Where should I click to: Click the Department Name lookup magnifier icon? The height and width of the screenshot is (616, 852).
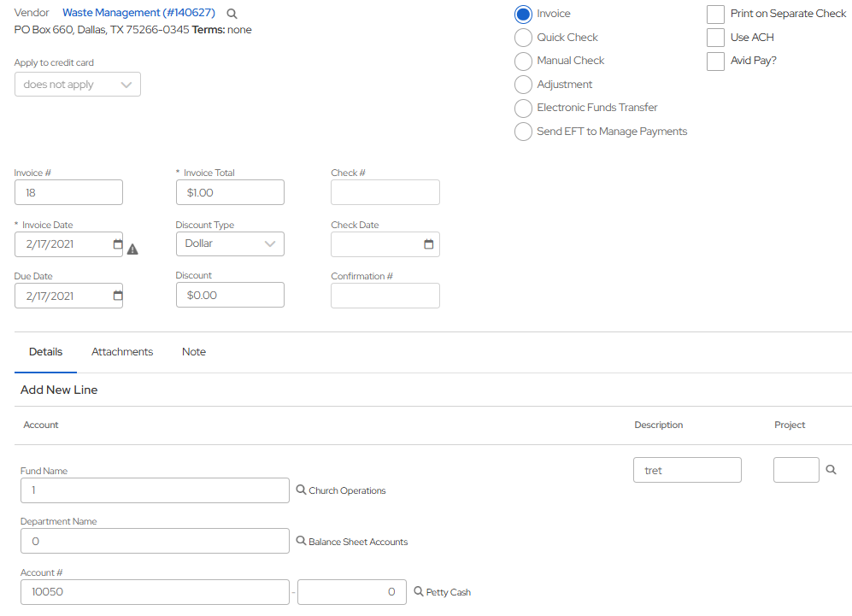pos(301,541)
